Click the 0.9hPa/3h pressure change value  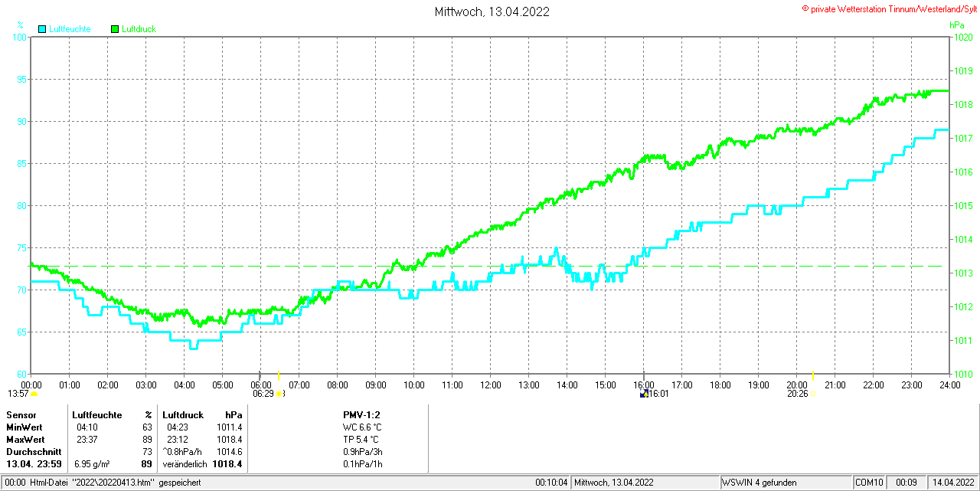point(364,452)
